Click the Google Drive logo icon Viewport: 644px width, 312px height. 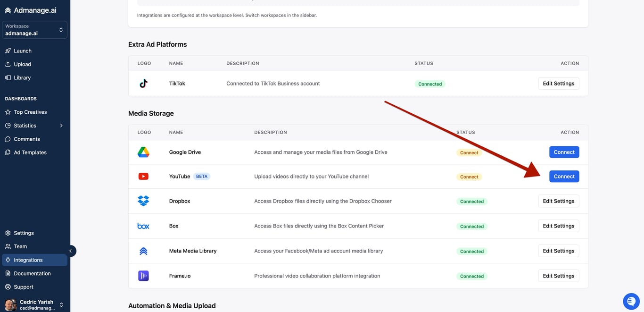pos(143,152)
